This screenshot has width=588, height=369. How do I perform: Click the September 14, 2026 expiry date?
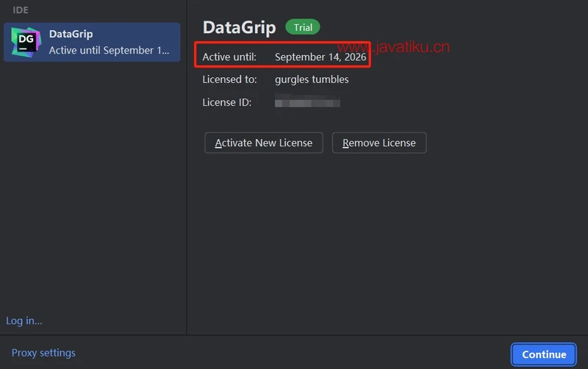320,57
